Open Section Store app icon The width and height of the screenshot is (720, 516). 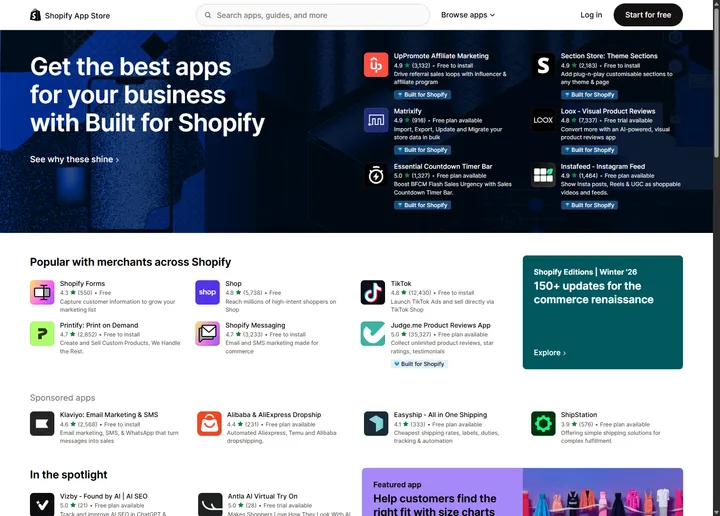tap(543, 65)
